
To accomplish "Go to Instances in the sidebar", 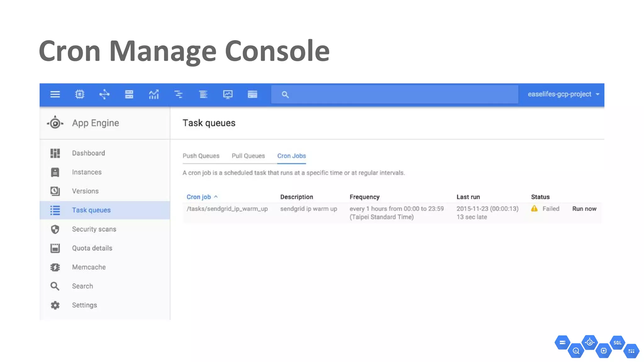I will (86, 172).
